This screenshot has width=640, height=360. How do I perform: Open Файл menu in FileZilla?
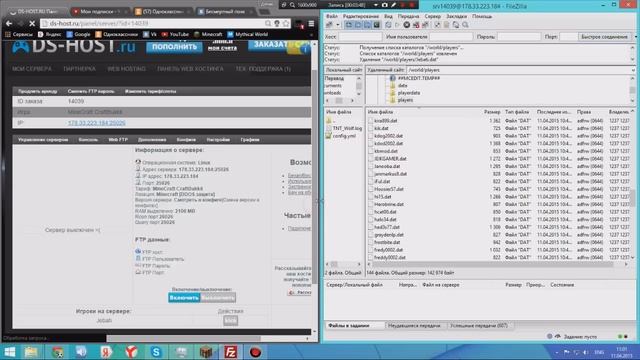332,16
